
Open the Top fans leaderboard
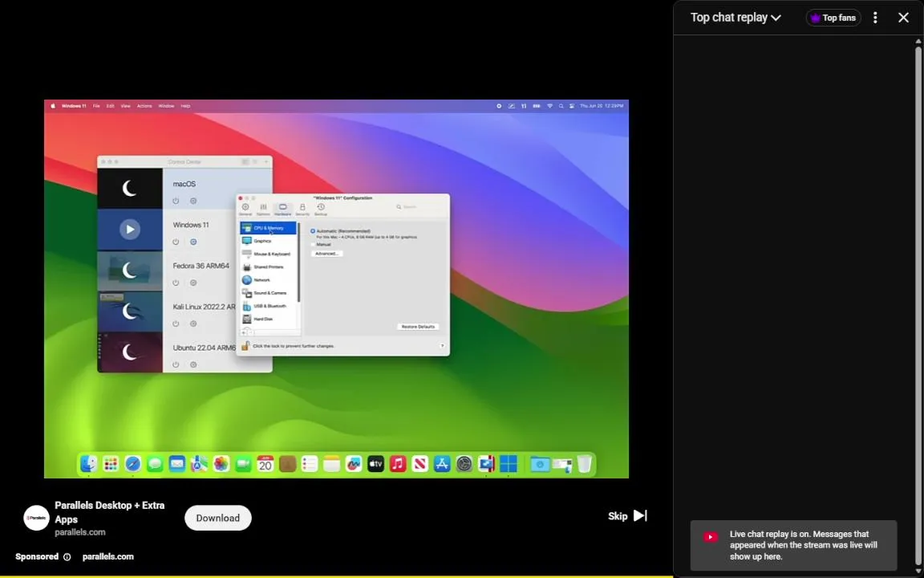[x=833, y=18]
